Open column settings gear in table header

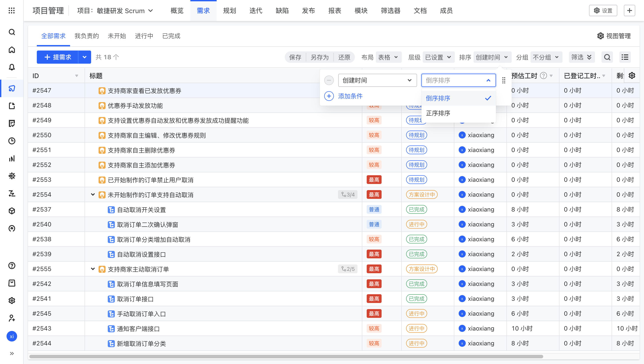tap(632, 75)
